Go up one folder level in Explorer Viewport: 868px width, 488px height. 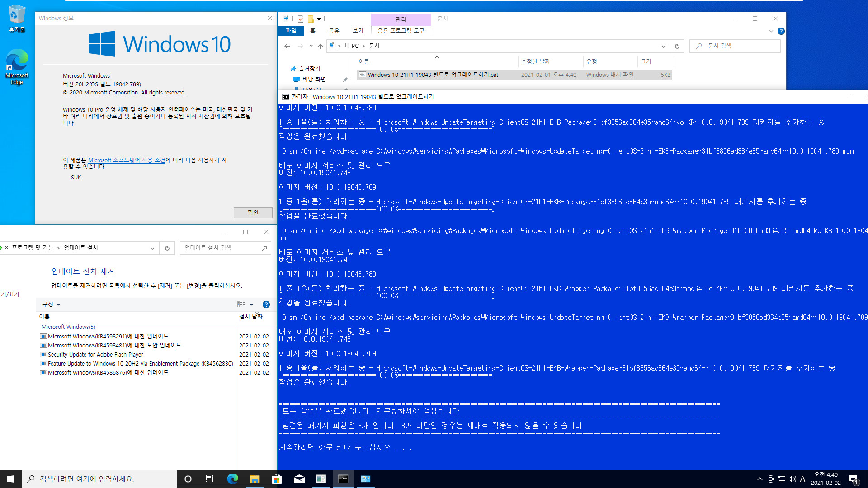[321, 46]
